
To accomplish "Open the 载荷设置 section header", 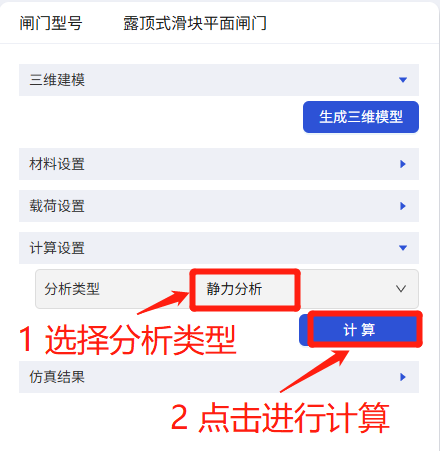I will coord(219,206).
